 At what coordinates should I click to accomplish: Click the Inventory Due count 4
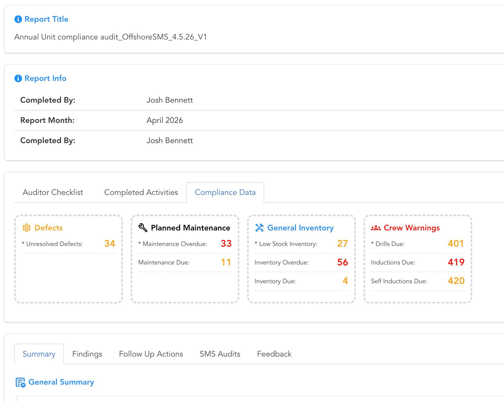tap(345, 281)
